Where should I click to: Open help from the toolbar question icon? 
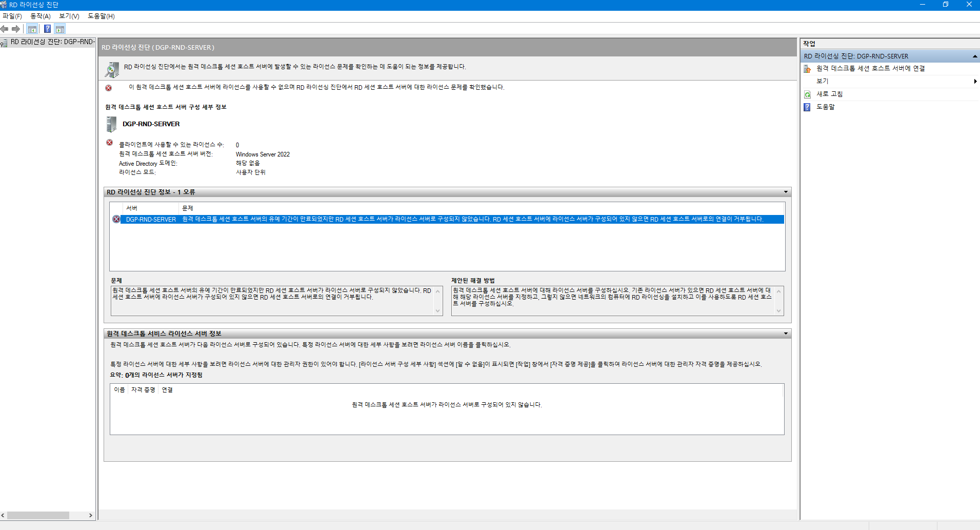[47, 29]
